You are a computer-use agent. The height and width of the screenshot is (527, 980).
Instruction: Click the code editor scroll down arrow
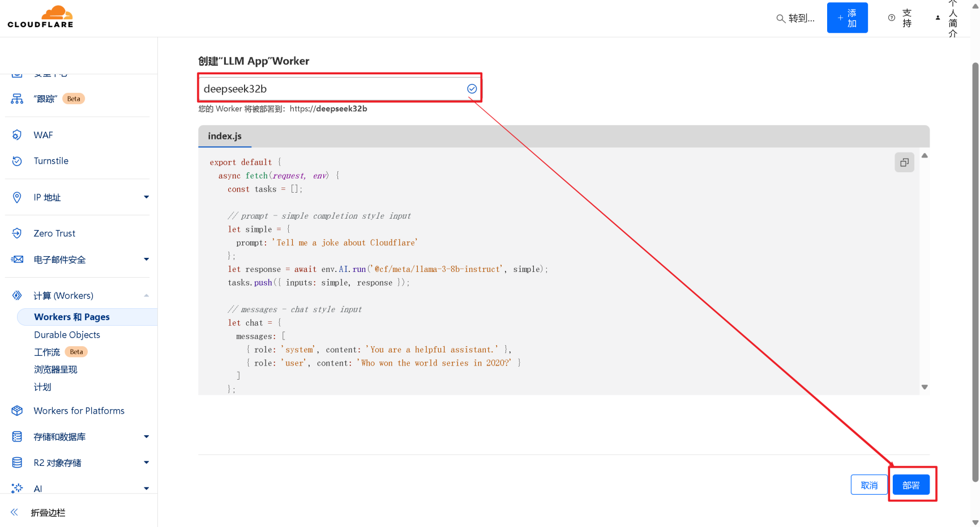coord(925,388)
